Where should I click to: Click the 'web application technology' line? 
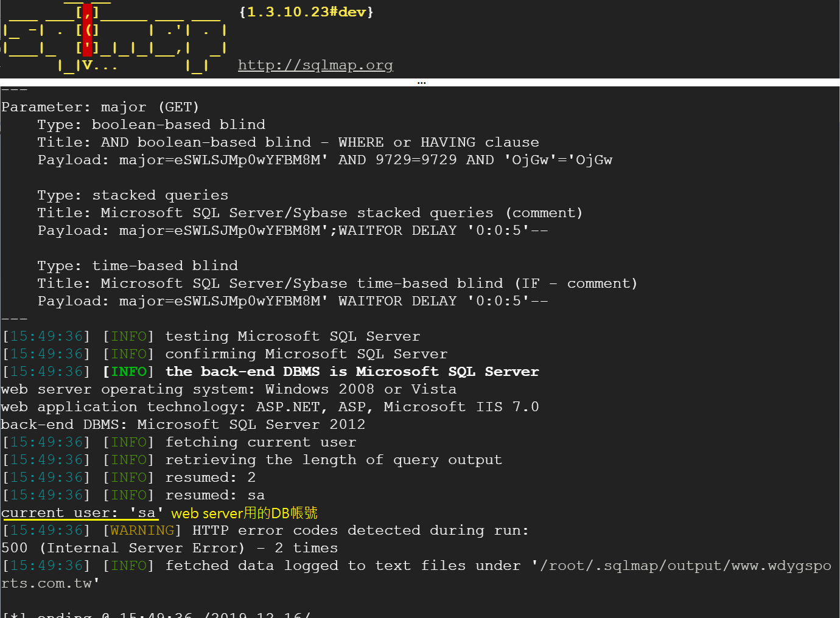click(270, 407)
